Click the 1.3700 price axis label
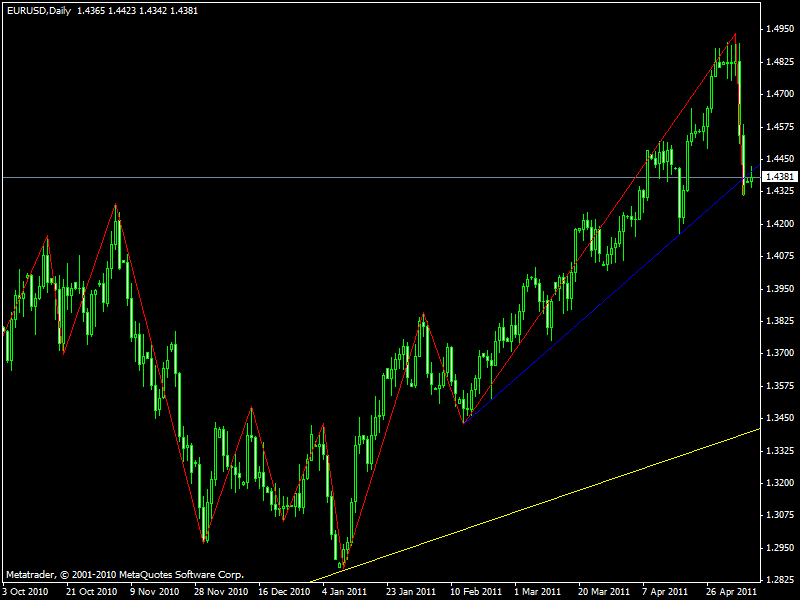 click(779, 353)
